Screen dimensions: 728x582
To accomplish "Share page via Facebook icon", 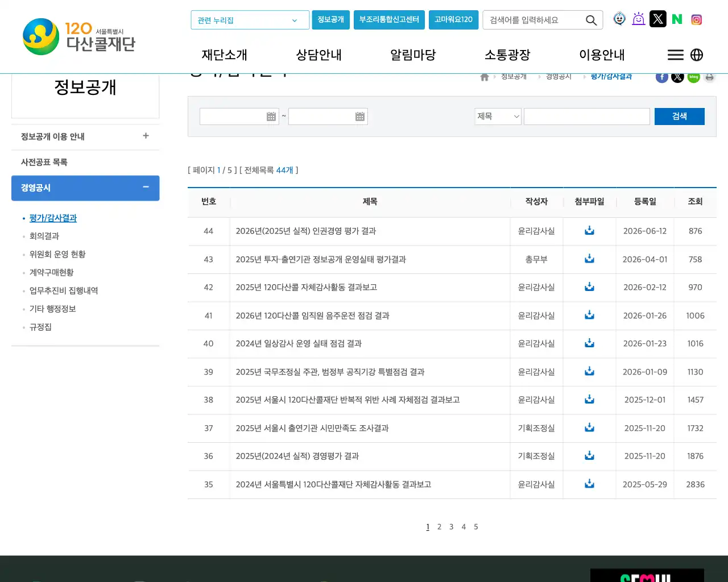I will [x=662, y=77].
